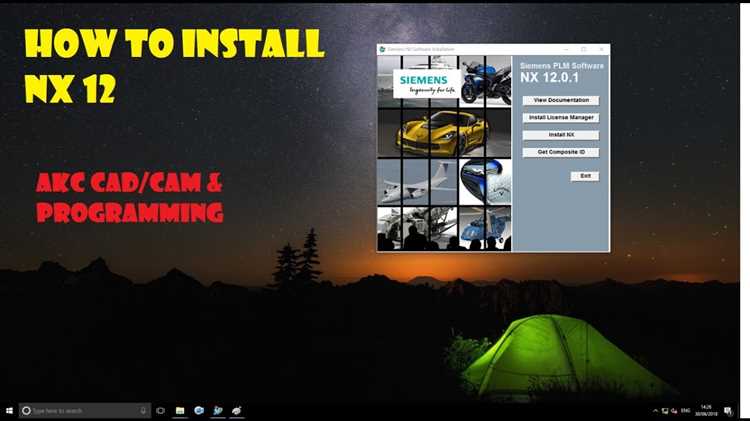Viewport: 750px width, 421px height.
Task: Click the volume icon in system tray
Action: (x=674, y=410)
